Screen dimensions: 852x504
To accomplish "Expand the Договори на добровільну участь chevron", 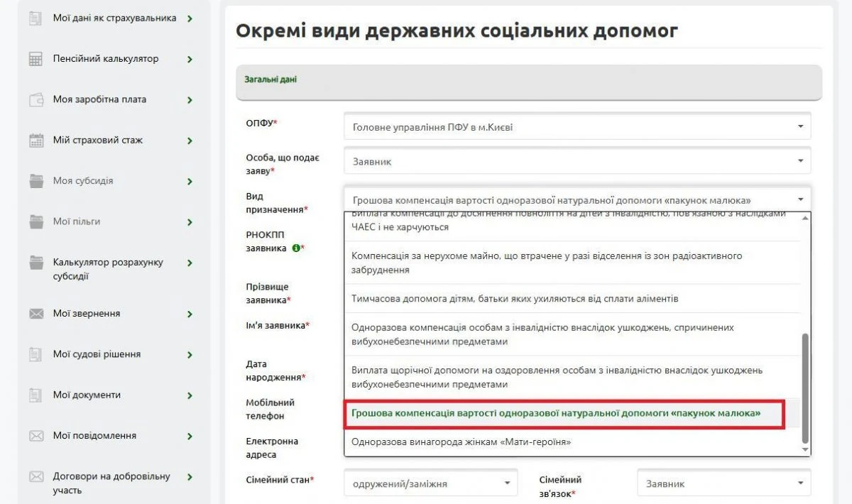I will 190,477.
